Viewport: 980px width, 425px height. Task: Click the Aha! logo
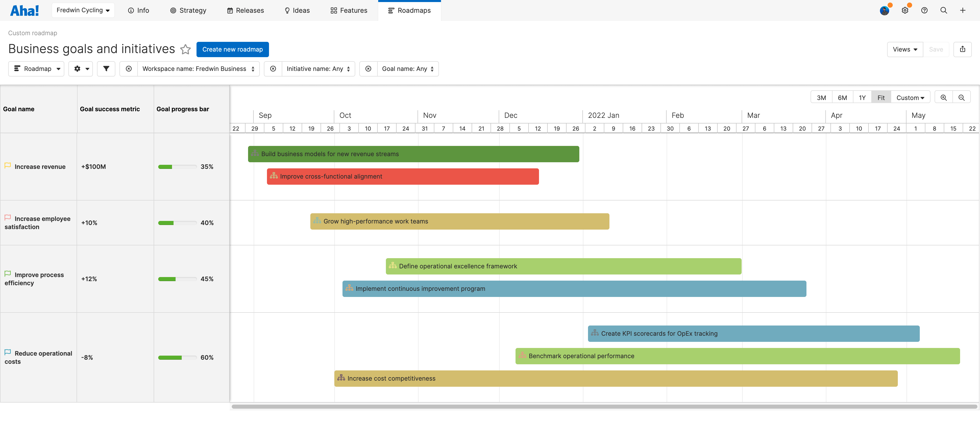(x=24, y=10)
